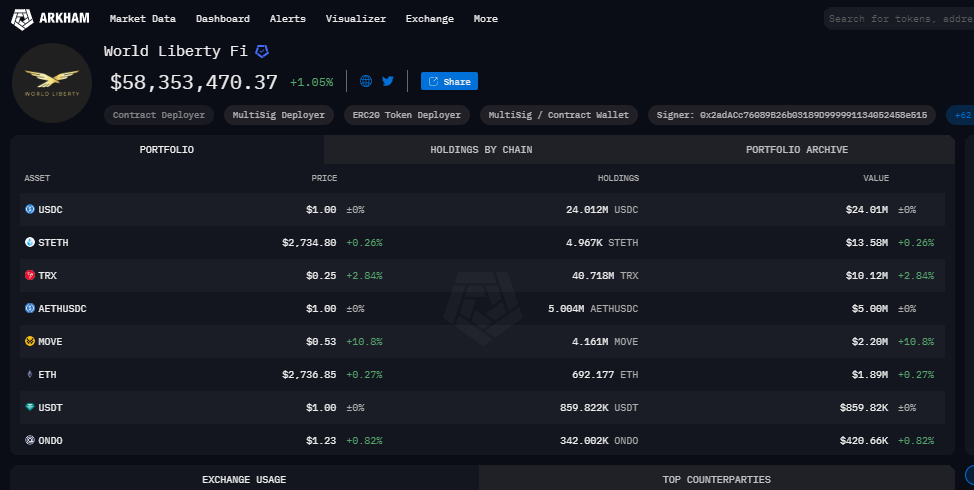Switch to Portfolio Archive tab
974x490 pixels.
coord(797,150)
